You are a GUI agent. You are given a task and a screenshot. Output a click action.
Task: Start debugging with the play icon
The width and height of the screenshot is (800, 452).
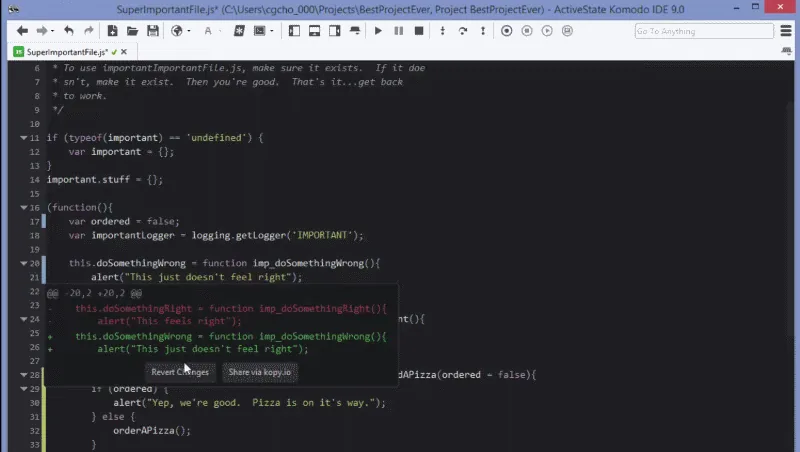[x=378, y=31]
